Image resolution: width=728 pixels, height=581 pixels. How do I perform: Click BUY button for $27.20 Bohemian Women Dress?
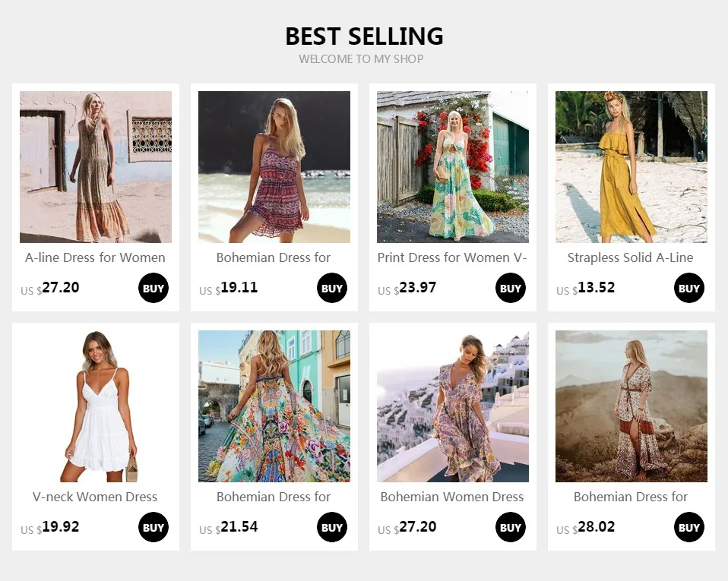tap(510, 527)
